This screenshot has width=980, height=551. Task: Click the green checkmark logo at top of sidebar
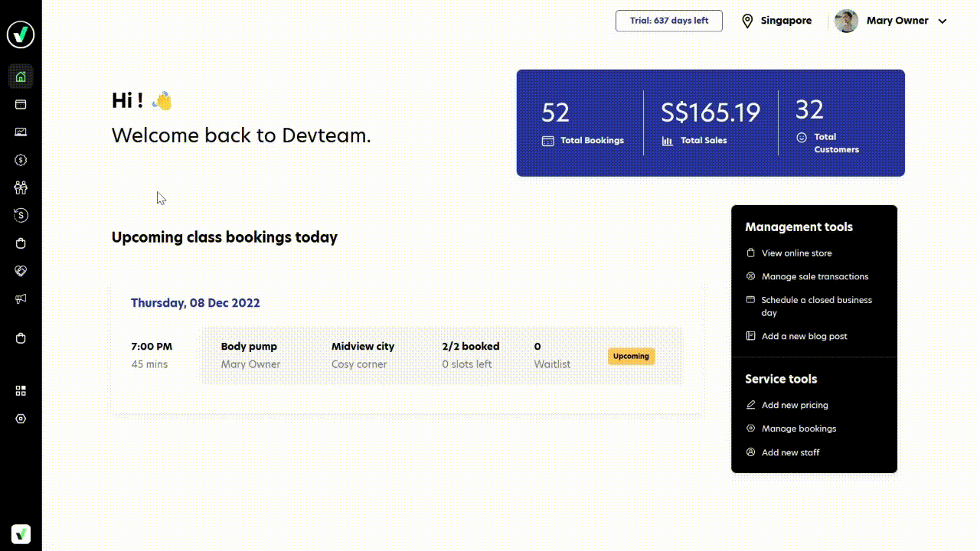[21, 34]
